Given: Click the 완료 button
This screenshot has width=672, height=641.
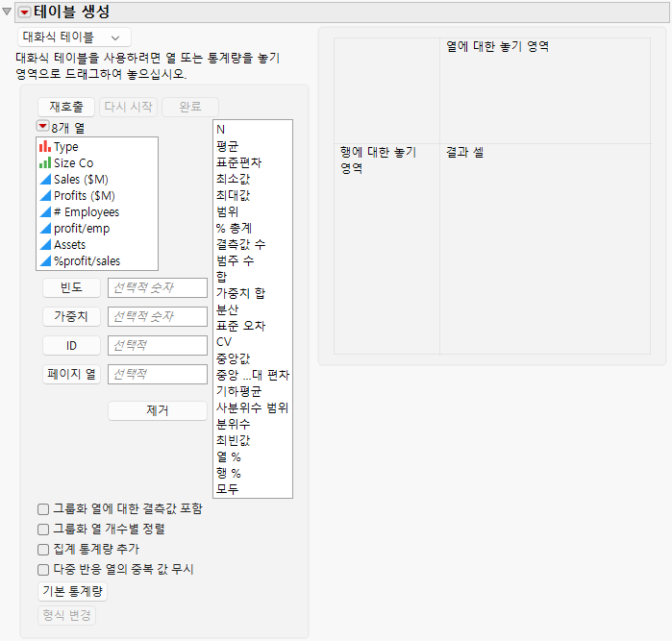Looking at the screenshot, I should 190,107.
